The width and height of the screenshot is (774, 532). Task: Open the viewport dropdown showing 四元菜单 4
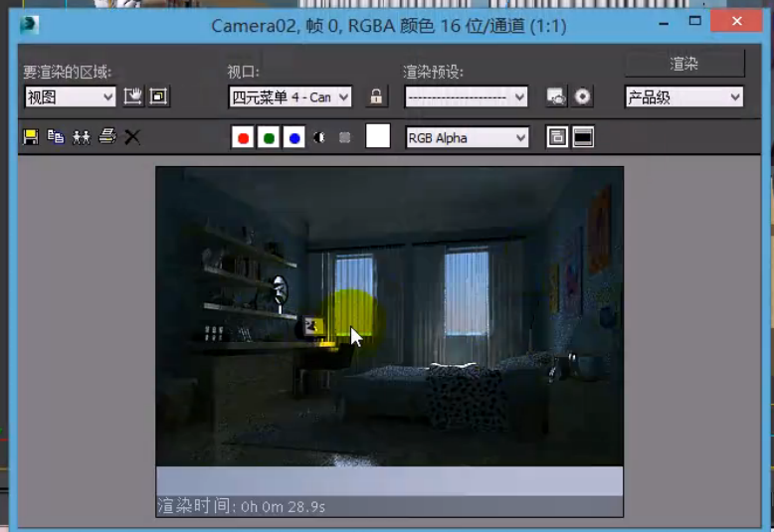(x=290, y=96)
